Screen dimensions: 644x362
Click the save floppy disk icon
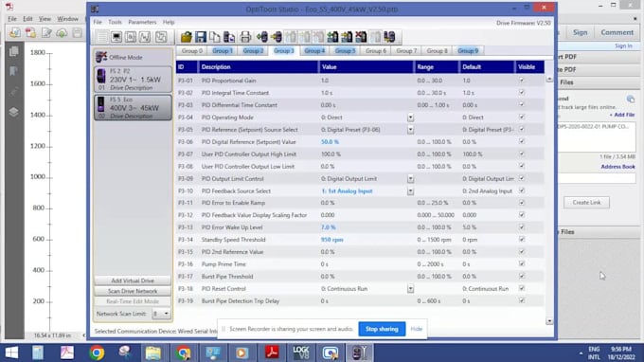[x=201, y=37]
